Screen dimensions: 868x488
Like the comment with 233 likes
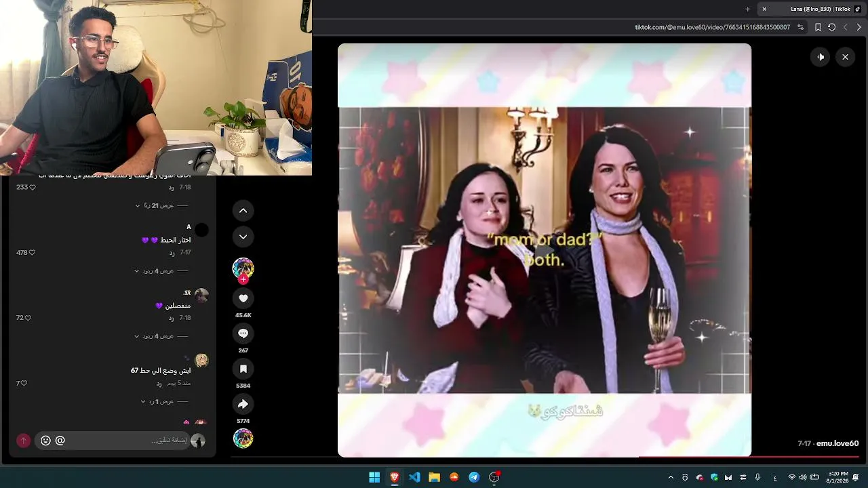32,187
